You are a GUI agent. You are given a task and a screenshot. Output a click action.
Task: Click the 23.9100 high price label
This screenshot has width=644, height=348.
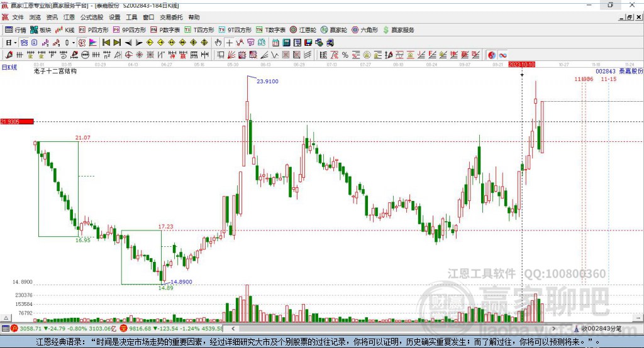(267, 81)
